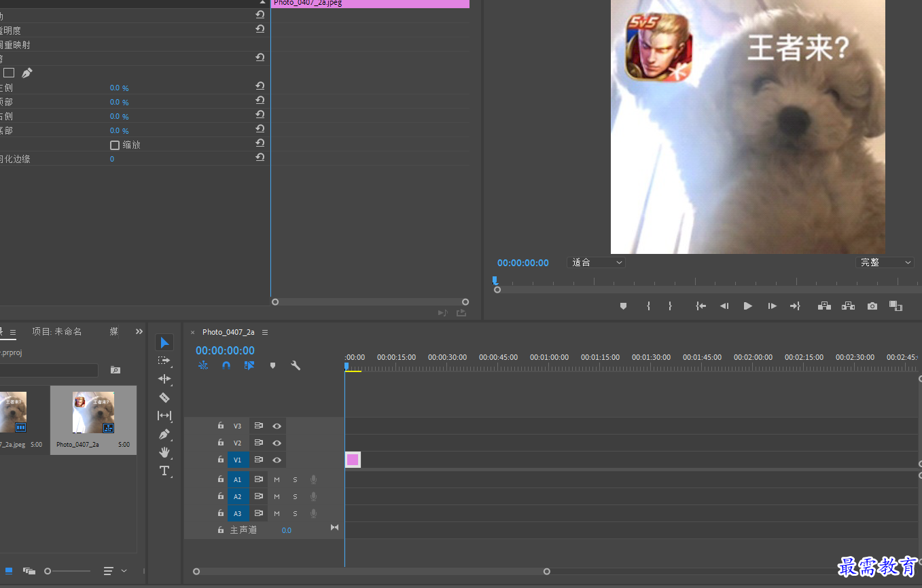Viewport: 922px width, 588px height.
Task: Select the Slip tool
Action: click(164, 416)
